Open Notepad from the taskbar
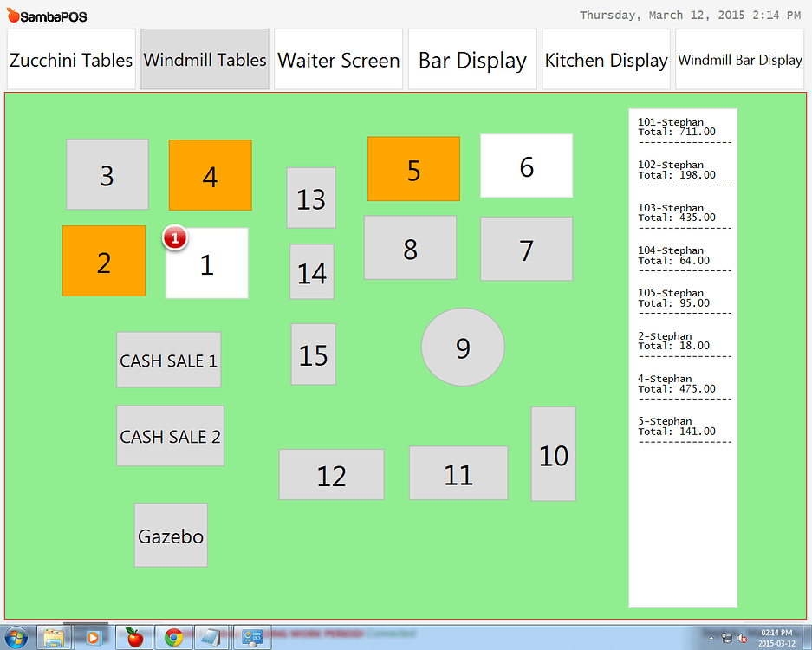The width and height of the screenshot is (812, 650). 212,636
